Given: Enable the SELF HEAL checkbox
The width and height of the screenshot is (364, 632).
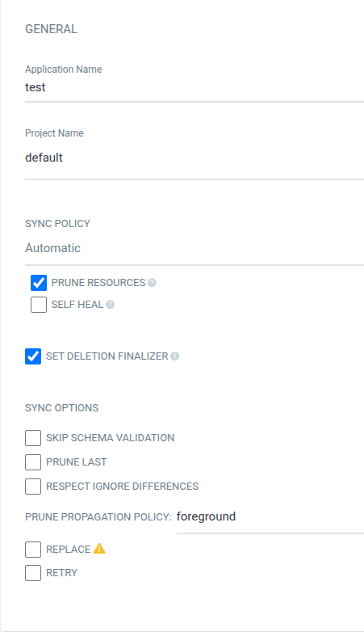Looking at the screenshot, I should [x=39, y=305].
